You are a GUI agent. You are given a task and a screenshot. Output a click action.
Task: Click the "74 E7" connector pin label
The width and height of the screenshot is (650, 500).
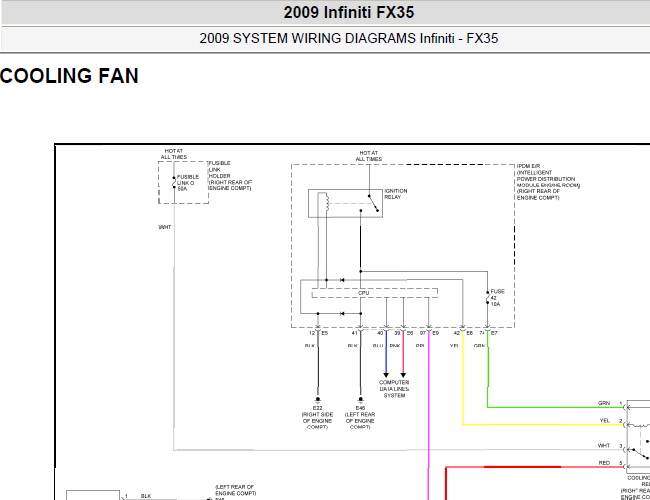click(488, 333)
